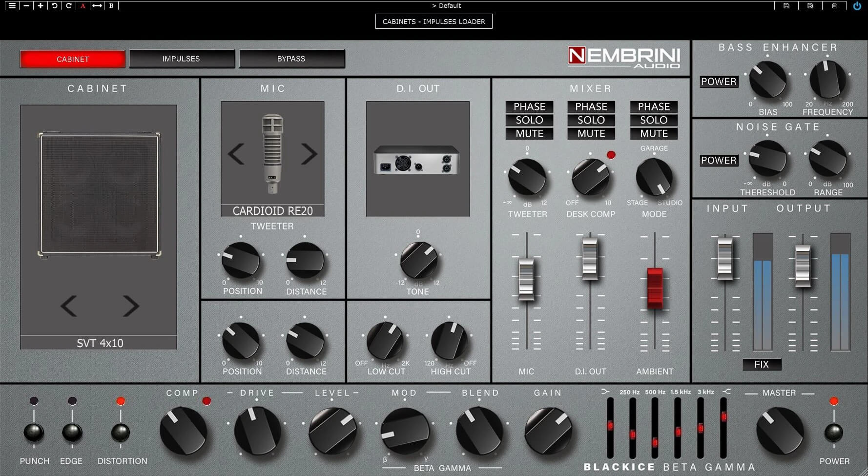Open the hamburger menu in top toolbar
This screenshot has width=868, height=476.
point(12,5)
